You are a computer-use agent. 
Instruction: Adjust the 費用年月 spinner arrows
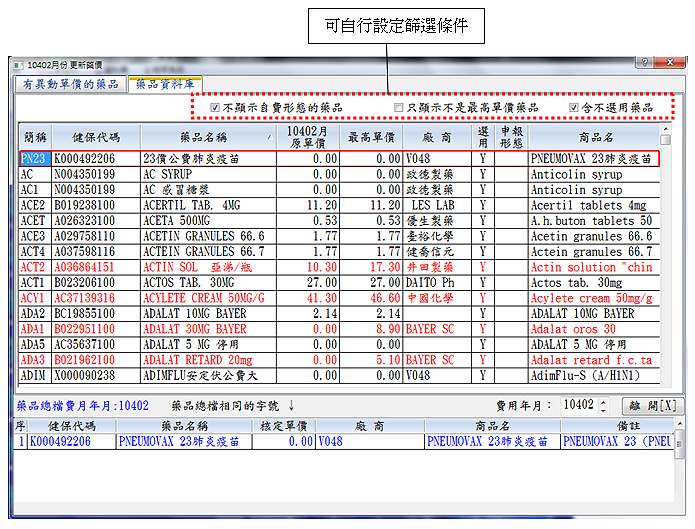603,406
